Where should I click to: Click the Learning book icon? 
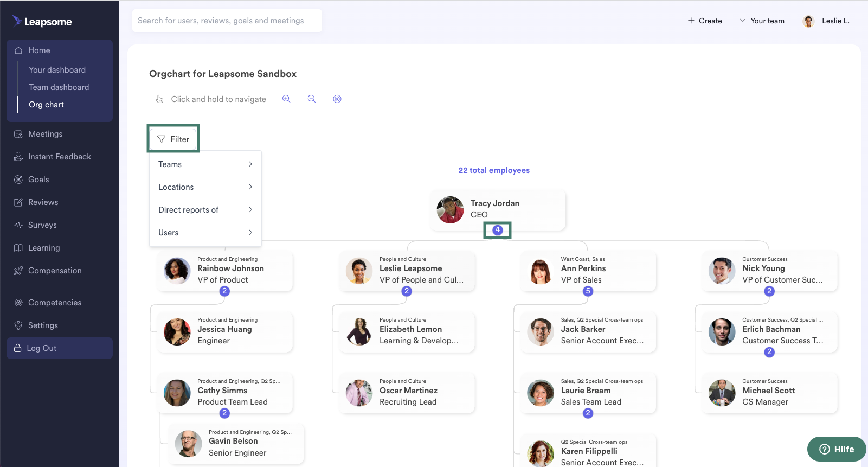[x=18, y=248]
